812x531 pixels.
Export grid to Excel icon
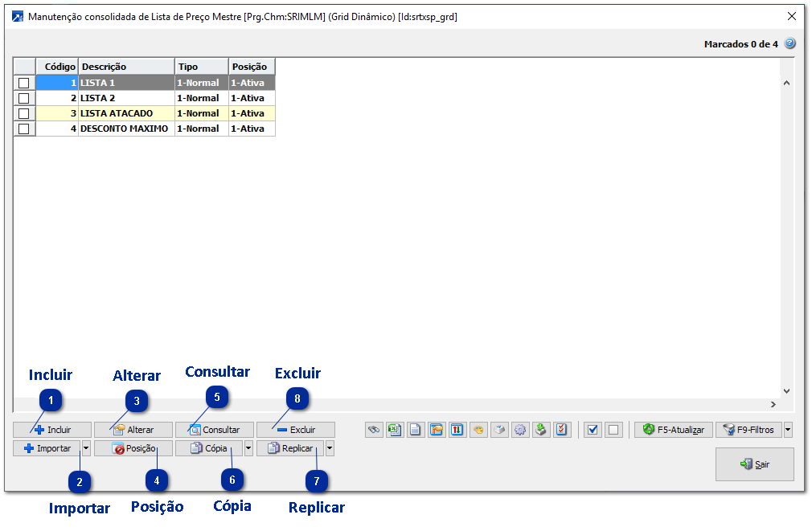coord(395,430)
